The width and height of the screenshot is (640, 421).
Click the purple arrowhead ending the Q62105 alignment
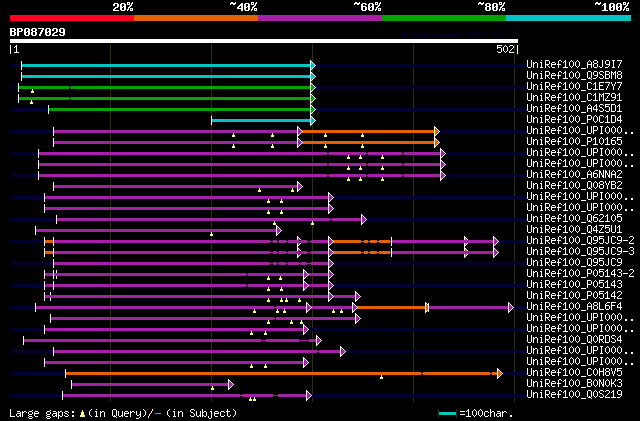coord(364,220)
